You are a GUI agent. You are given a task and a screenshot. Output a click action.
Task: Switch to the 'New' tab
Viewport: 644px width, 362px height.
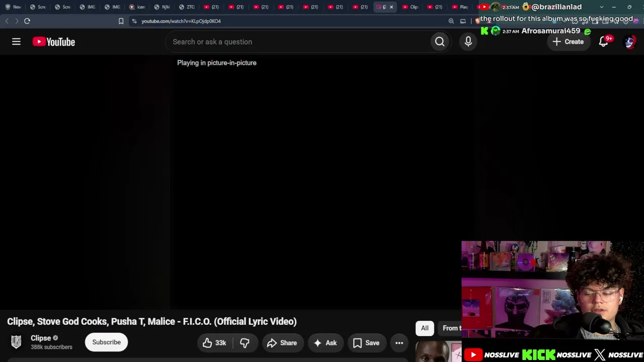tap(13, 7)
